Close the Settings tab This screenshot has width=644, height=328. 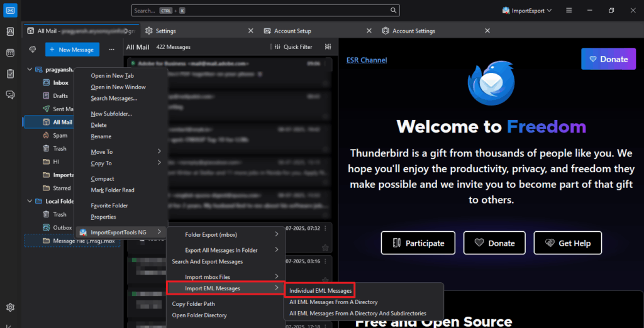pos(251,31)
